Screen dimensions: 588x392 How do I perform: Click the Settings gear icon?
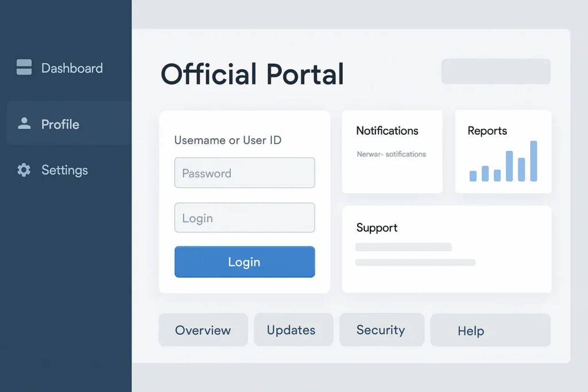[24, 170]
